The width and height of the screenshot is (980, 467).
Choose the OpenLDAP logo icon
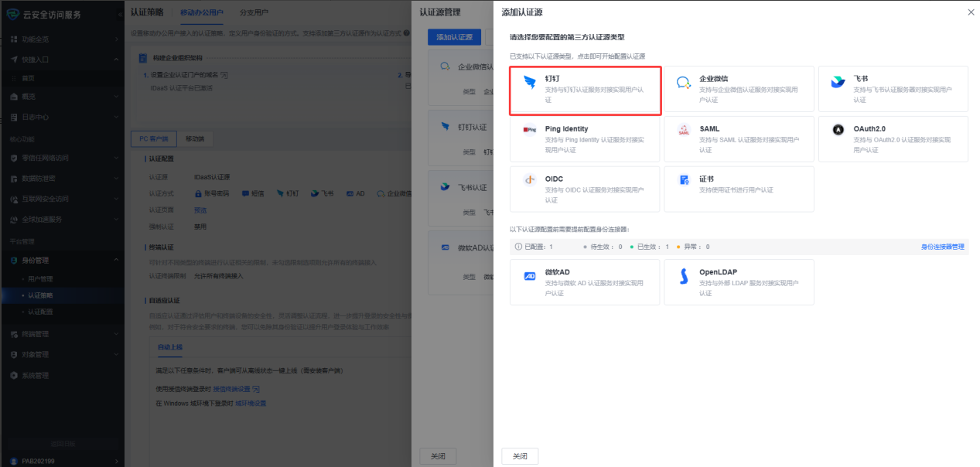click(684, 276)
